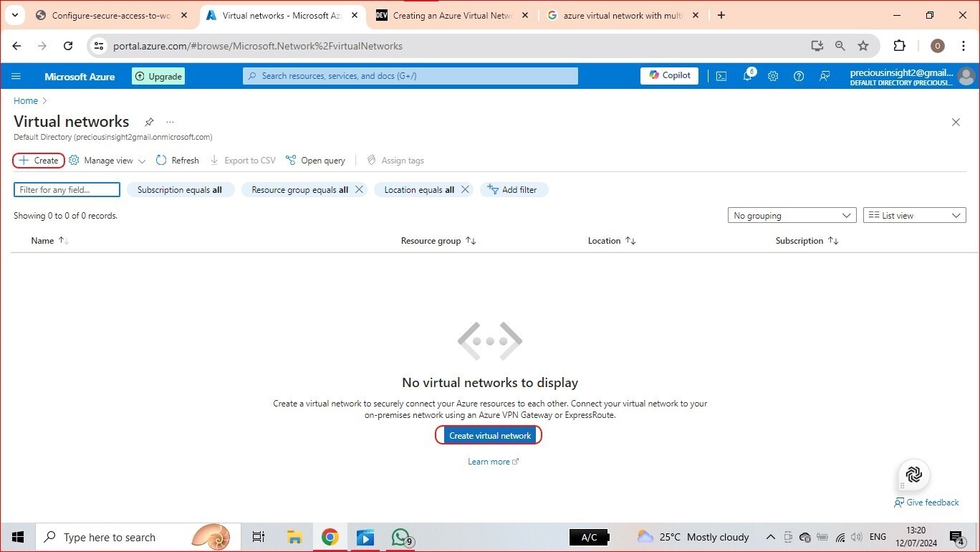Show hidden system tray icons

point(771,537)
